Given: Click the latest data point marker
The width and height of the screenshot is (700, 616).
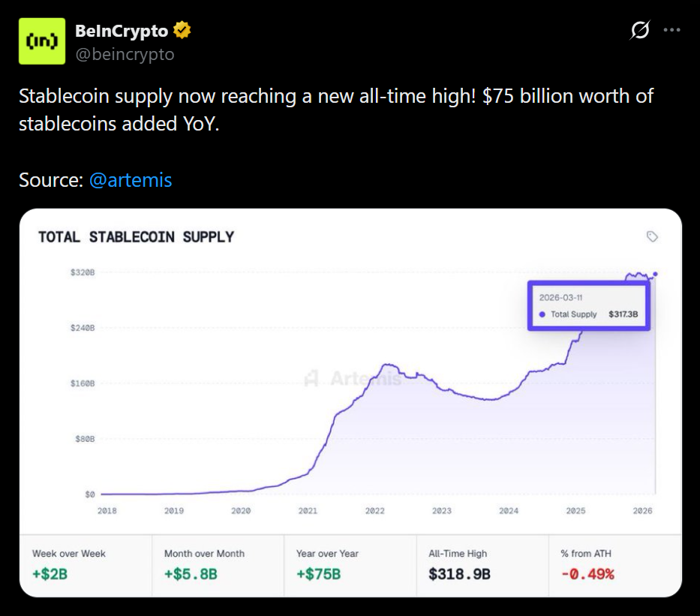Looking at the screenshot, I should click(656, 274).
